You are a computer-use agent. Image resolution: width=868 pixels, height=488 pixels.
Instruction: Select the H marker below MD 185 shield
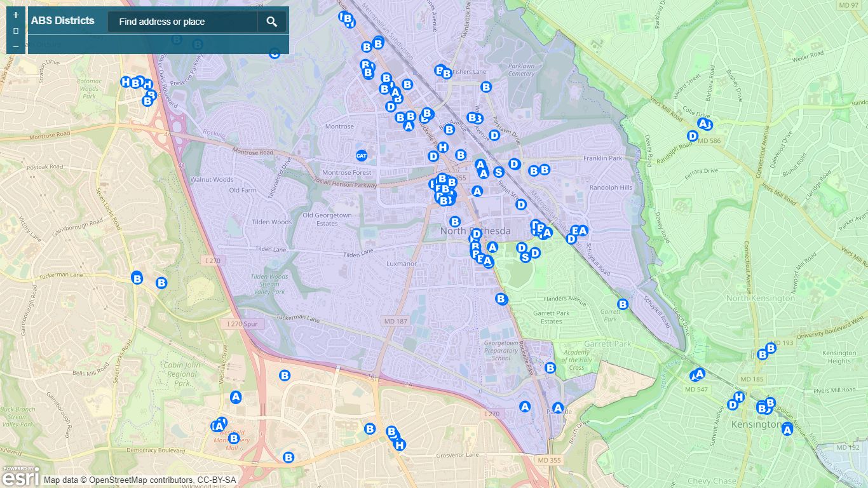point(738,397)
